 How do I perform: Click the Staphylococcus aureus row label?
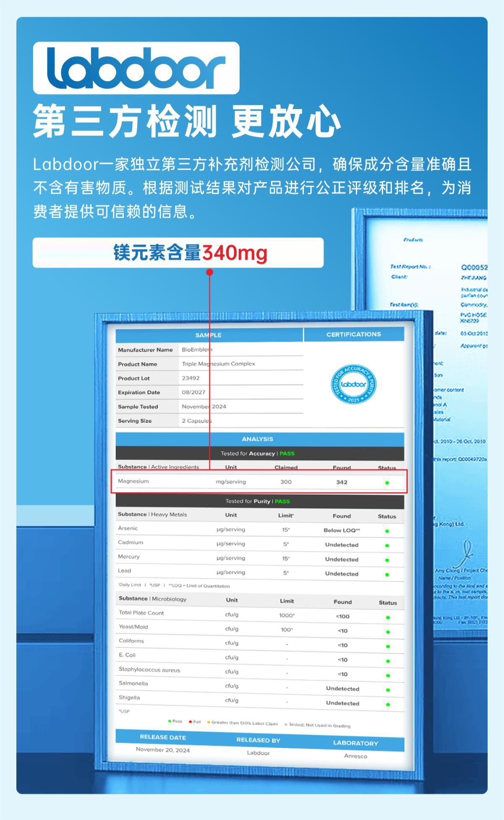tap(149, 670)
